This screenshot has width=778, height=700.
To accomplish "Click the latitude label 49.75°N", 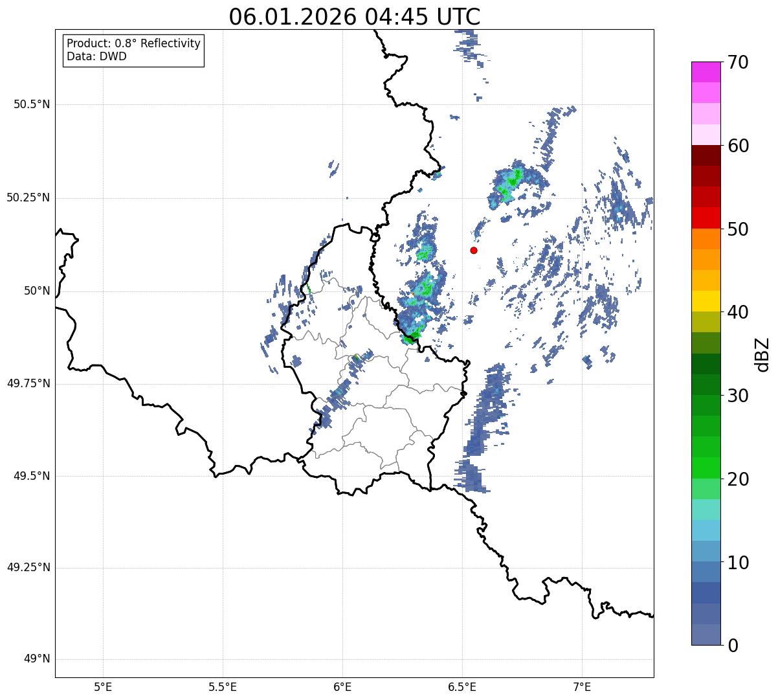I will pos(28,384).
